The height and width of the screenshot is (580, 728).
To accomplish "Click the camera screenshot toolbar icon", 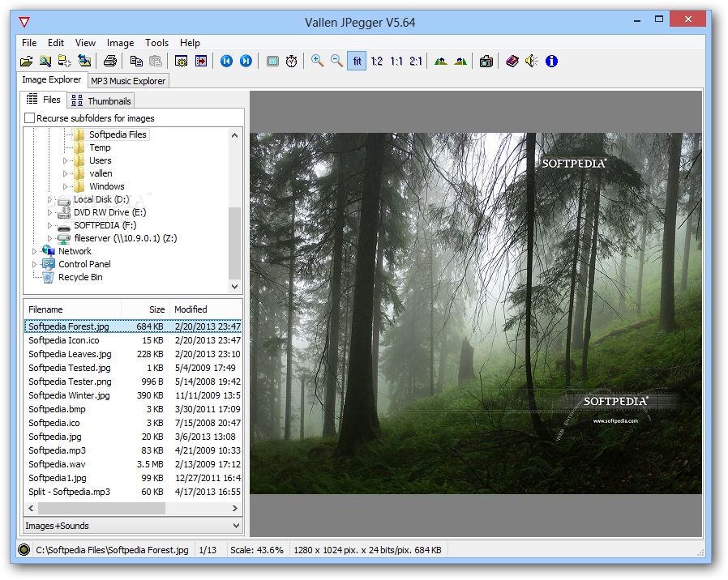I will tap(486, 62).
